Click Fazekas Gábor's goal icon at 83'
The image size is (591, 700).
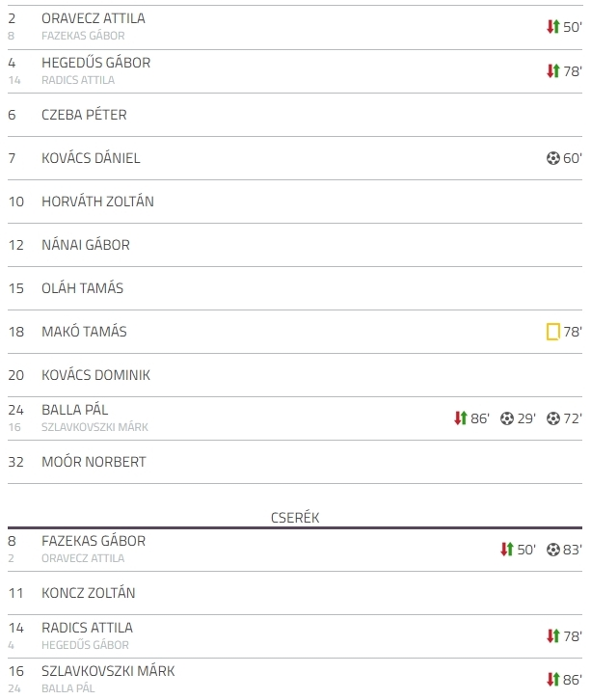point(553,550)
